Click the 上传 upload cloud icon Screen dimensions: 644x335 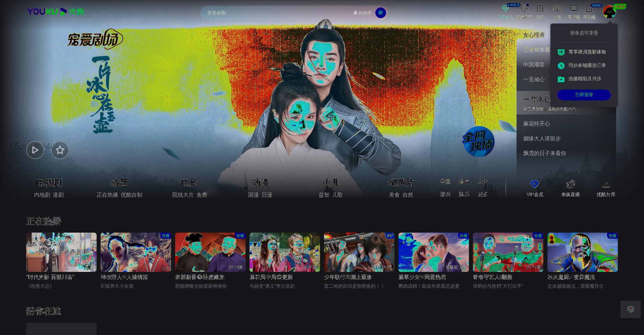click(x=557, y=9)
